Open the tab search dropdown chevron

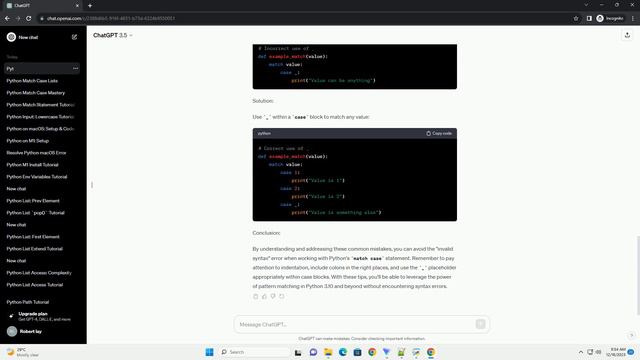point(586,5)
